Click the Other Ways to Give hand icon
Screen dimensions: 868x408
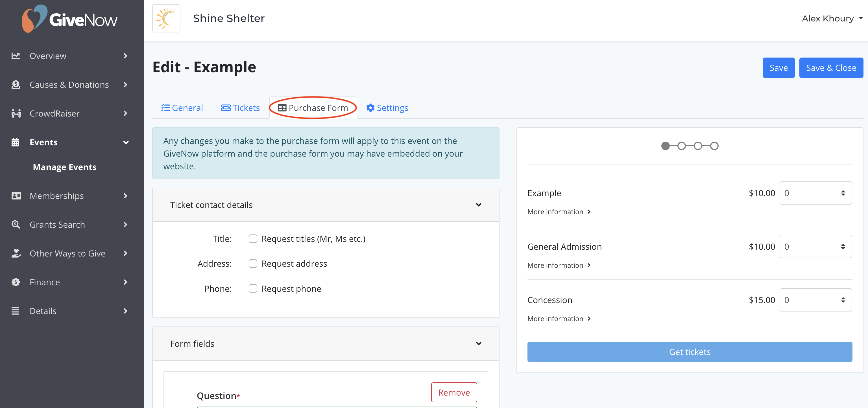click(x=16, y=253)
